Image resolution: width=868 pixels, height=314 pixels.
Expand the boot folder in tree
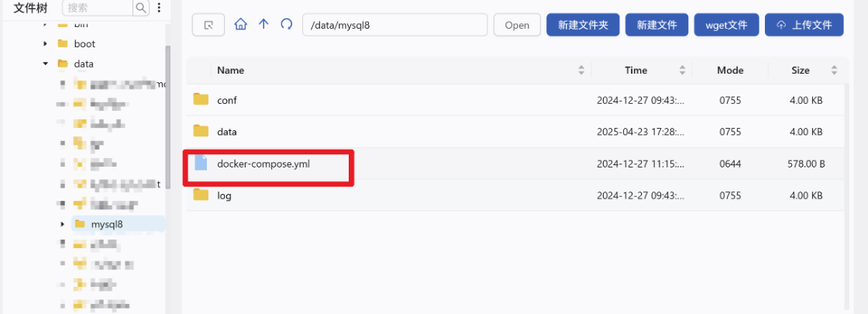pos(46,43)
